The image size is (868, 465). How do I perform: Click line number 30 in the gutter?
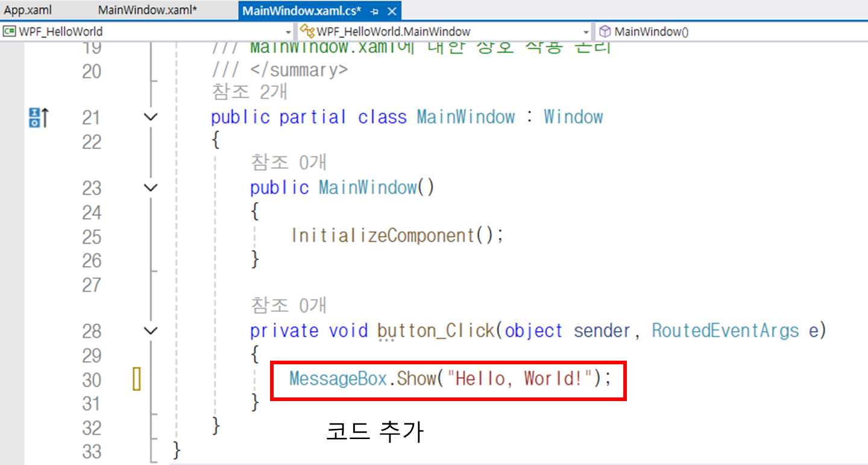tap(92, 380)
